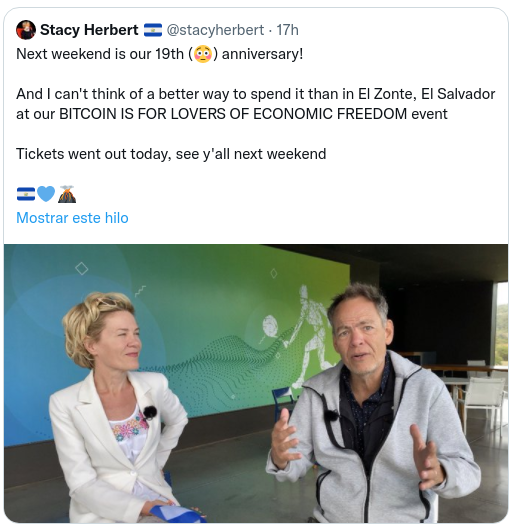
Task: Click the volcano emoji
Action: coord(67,194)
